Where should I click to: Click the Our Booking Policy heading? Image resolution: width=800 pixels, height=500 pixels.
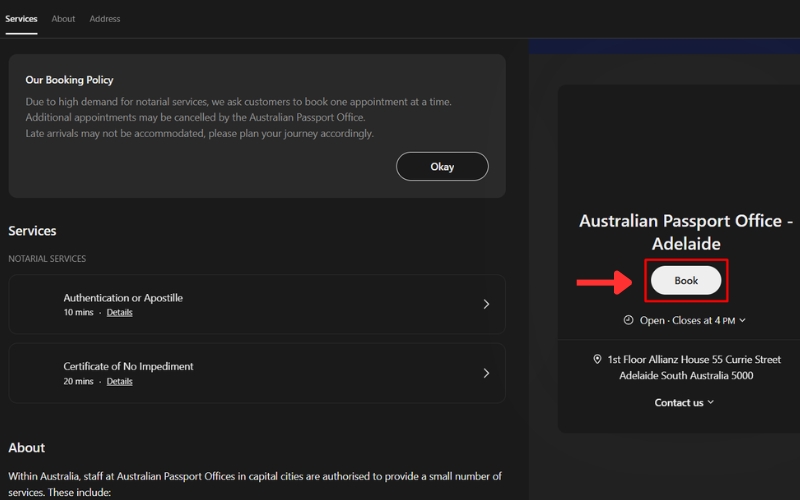coord(69,80)
